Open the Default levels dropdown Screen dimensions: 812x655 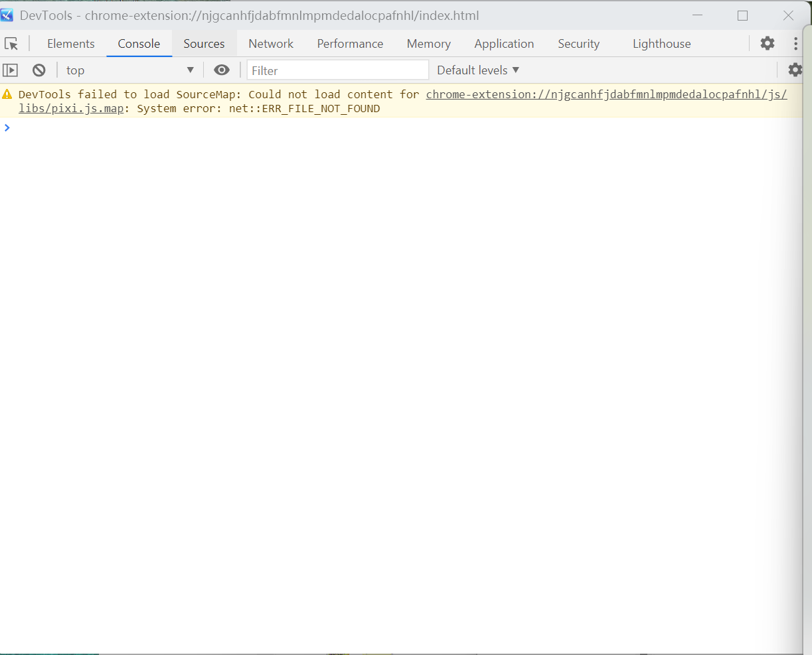pyautogui.click(x=478, y=70)
